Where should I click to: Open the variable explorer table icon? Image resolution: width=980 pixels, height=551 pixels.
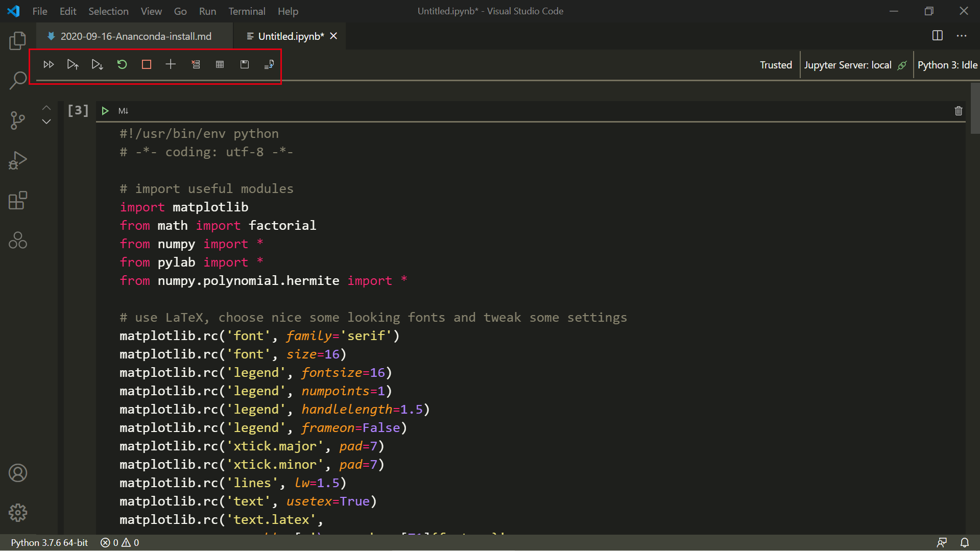point(220,64)
